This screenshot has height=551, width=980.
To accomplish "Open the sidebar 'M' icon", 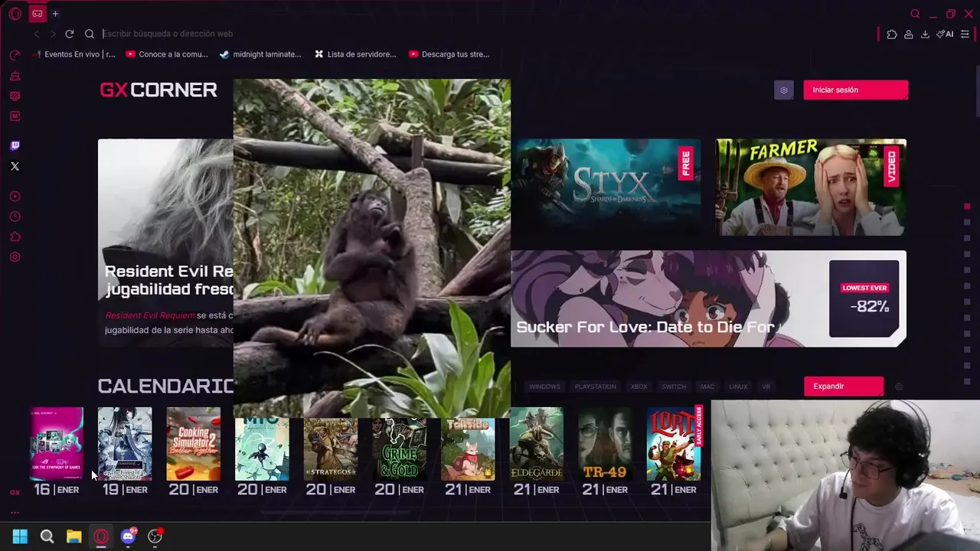I will click(x=15, y=116).
